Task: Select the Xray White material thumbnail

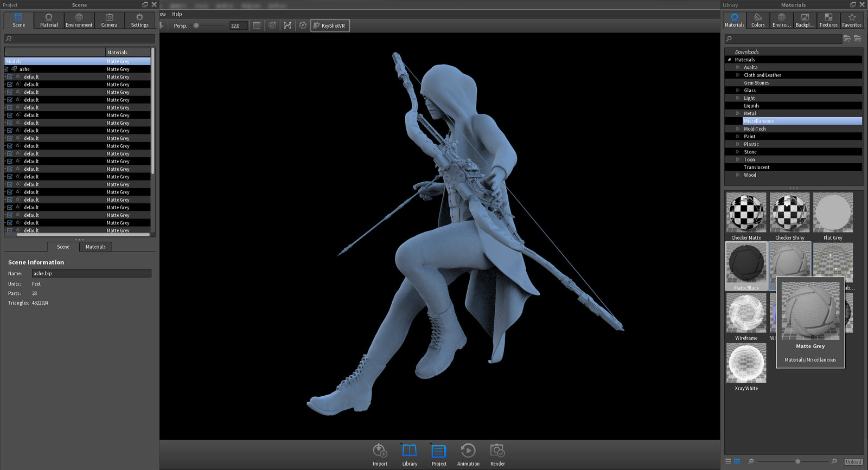Action: [746, 367]
